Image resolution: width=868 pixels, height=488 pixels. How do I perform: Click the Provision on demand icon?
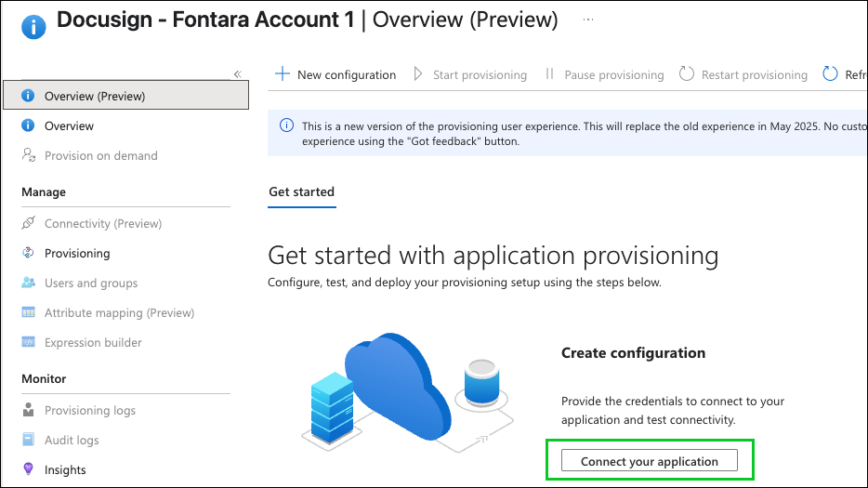point(28,155)
